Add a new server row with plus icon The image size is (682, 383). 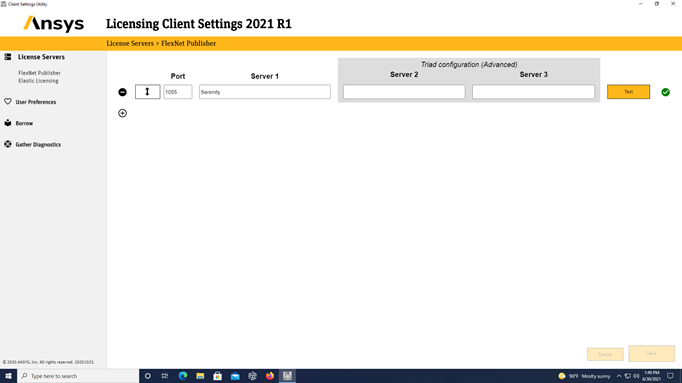123,113
